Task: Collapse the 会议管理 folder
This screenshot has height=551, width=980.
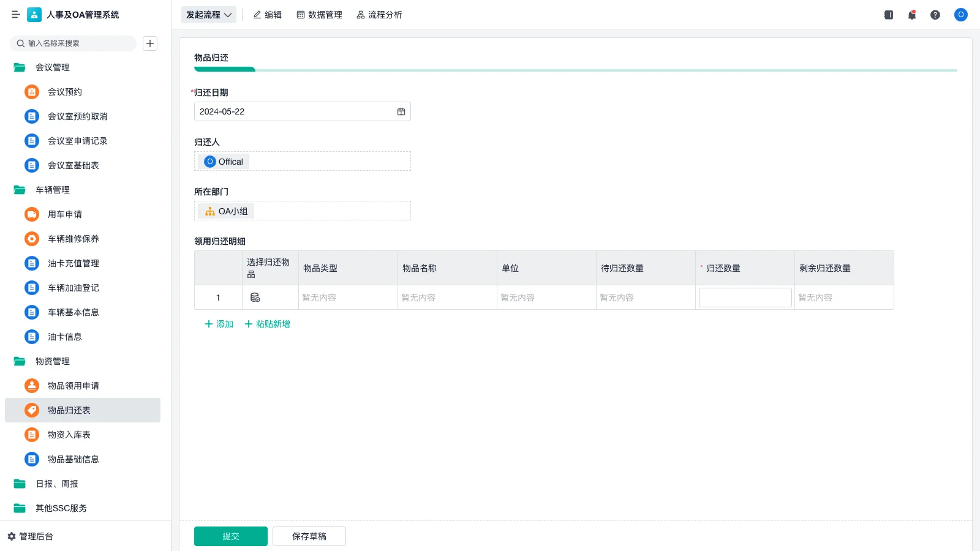Action: [20, 67]
